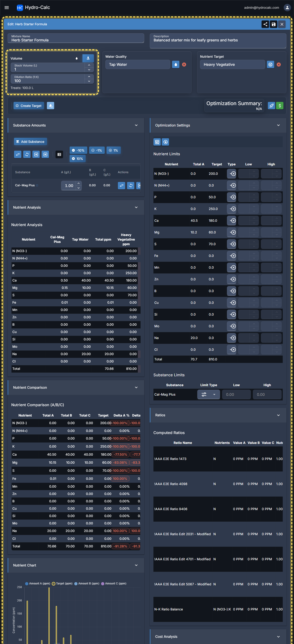294x644 pixels.
Task: Click the left-arrow box icon in substance toolbar
Action: (x=45, y=155)
